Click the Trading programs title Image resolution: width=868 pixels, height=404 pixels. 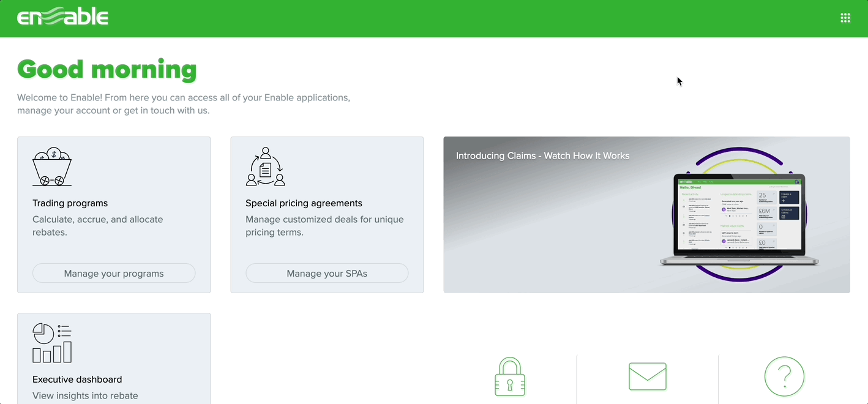[x=70, y=203]
